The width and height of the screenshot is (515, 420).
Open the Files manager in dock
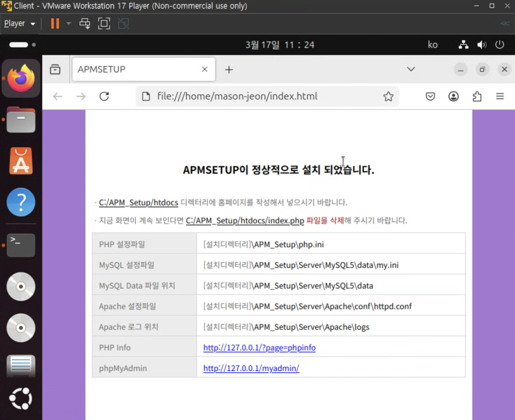[21, 120]
